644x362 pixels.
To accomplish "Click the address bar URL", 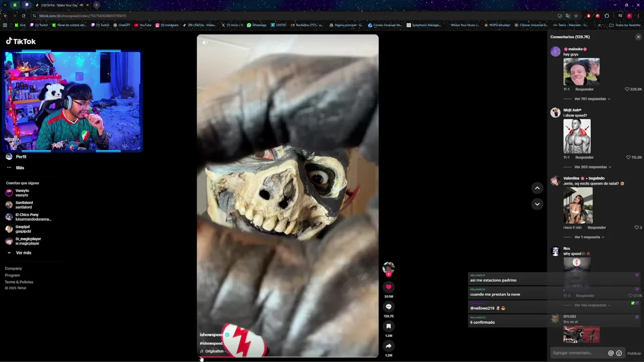I will (83, 16).
